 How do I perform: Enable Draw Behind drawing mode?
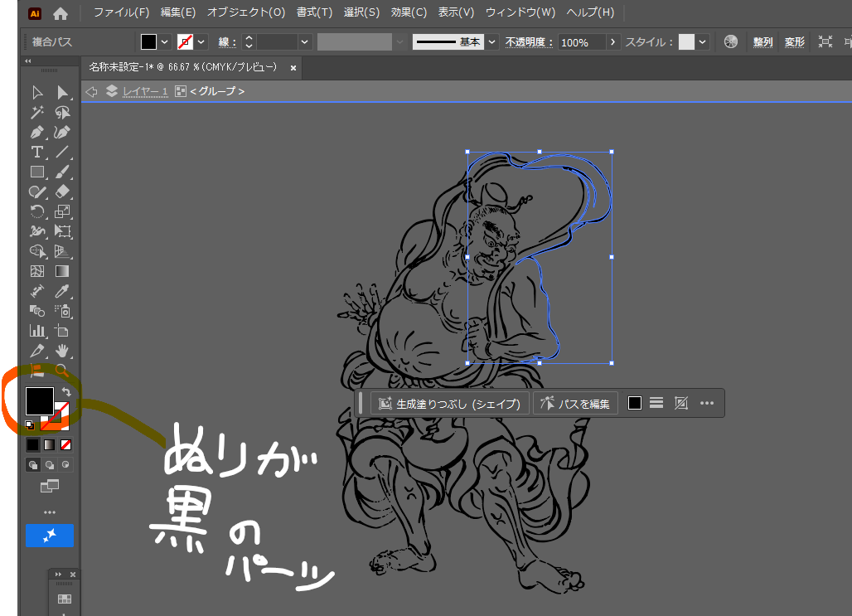tap(49, 465)
